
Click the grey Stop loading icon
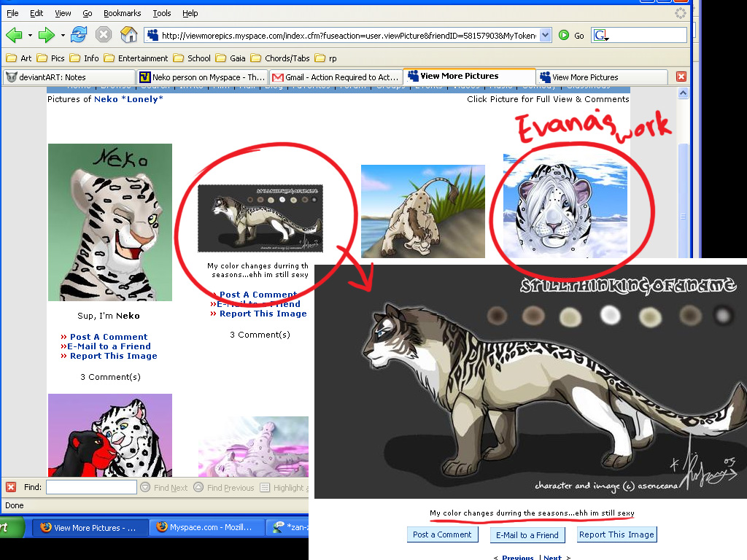[x=104, y=35]
